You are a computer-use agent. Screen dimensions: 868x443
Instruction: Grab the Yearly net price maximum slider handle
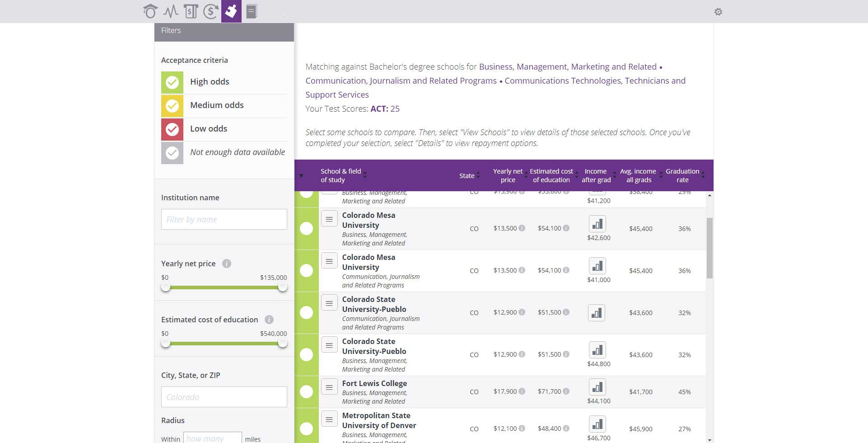tap(283, 287)
